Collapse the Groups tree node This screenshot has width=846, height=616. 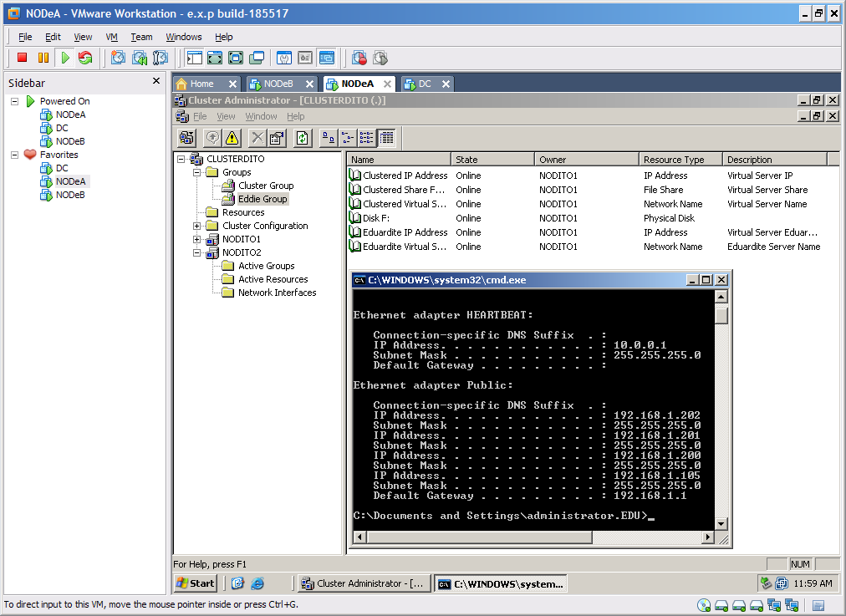click(x=197, y=173)
